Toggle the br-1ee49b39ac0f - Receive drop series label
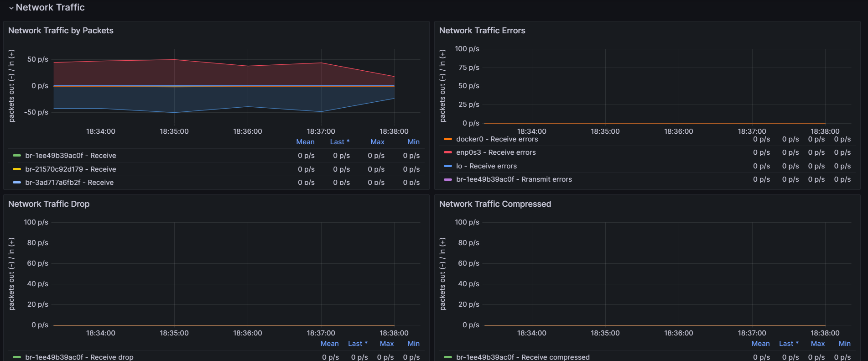 [x=79, y=357]
